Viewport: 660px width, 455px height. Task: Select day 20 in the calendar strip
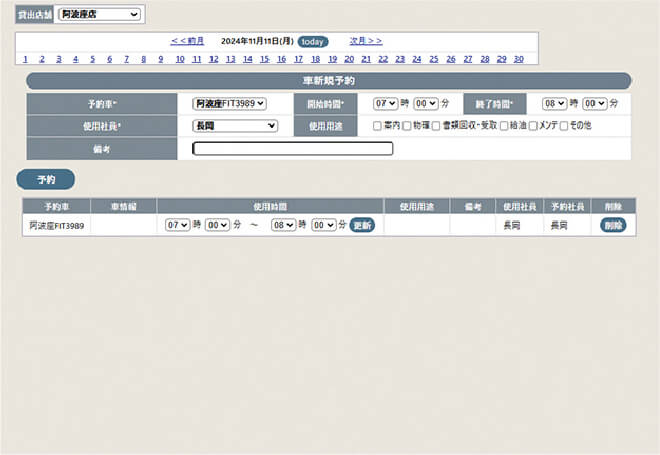[349, 59]
